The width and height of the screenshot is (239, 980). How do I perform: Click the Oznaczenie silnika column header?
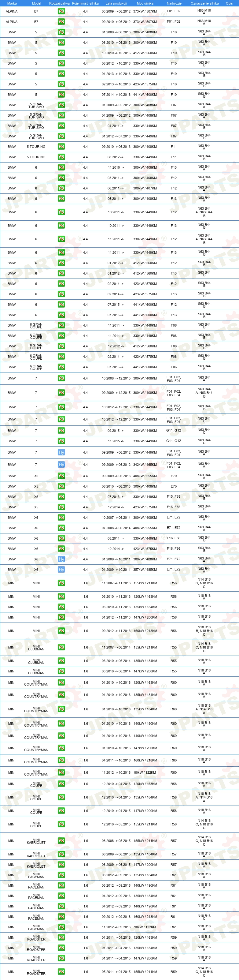click(x=204, y=3)
